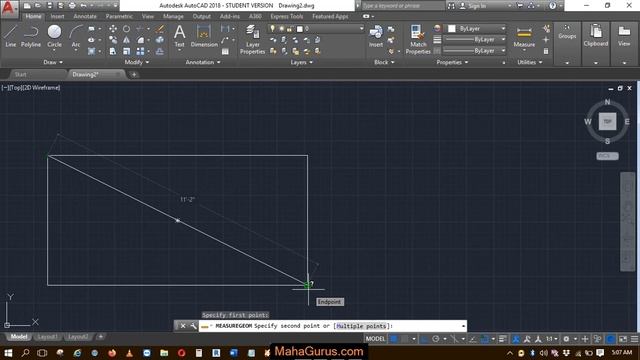
Task: Click the Measure tool
Action: pyautogui.click(x=524, y=37)
